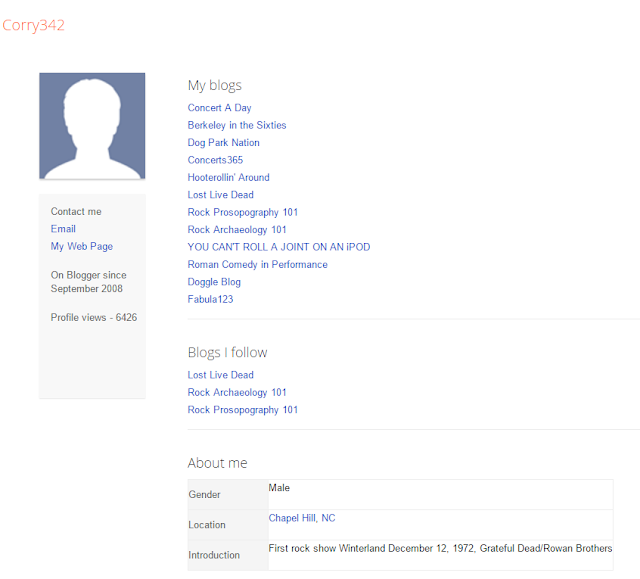Visit Roman Comedy in Performance blog
The height and width of the screenshot is (579, 640).
coord(257,265)
